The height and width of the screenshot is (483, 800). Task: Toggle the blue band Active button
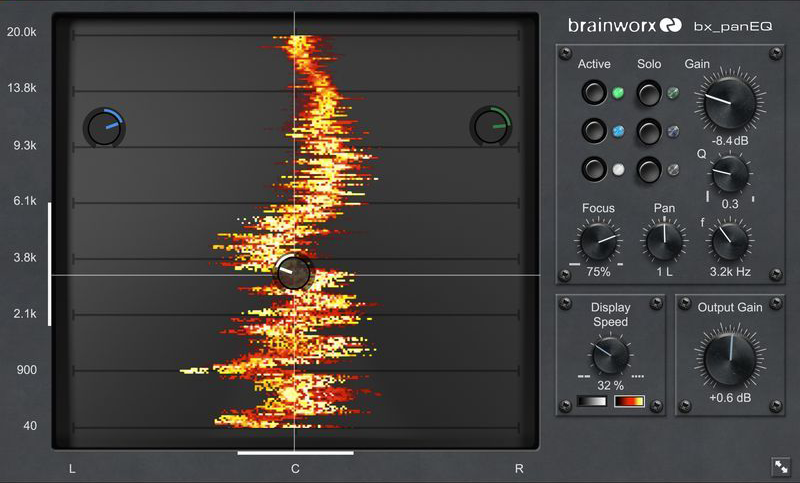(595, 131)
